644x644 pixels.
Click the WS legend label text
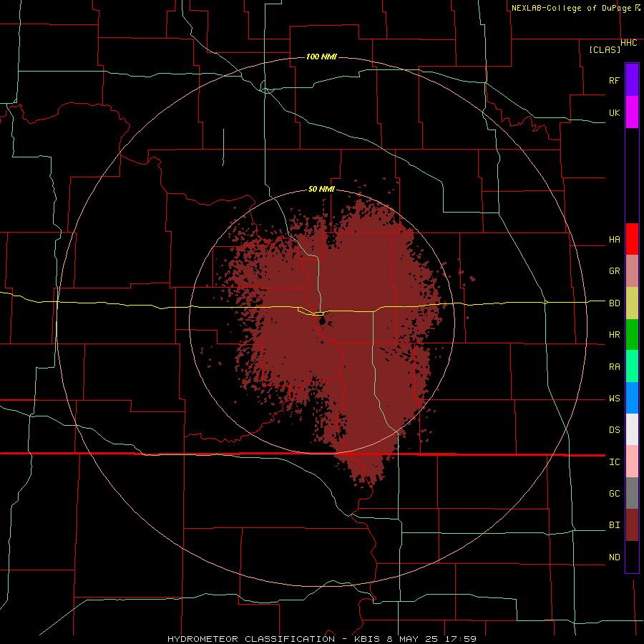pyautogui.click(x=614, y=399)
